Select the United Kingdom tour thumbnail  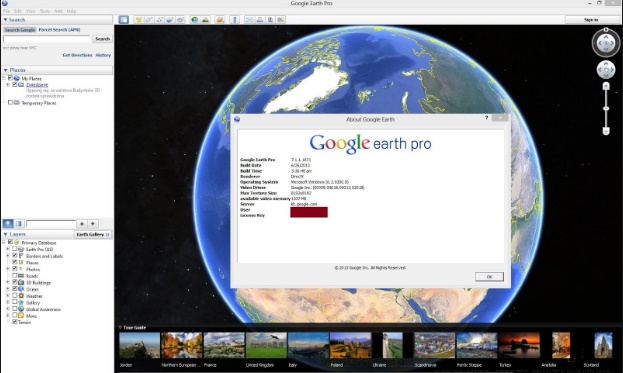pyautogui.click(x=266, y=345)
